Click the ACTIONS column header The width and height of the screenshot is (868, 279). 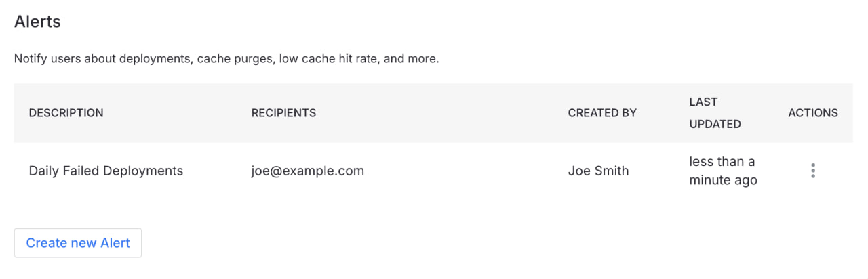click(x=812, y=113)
